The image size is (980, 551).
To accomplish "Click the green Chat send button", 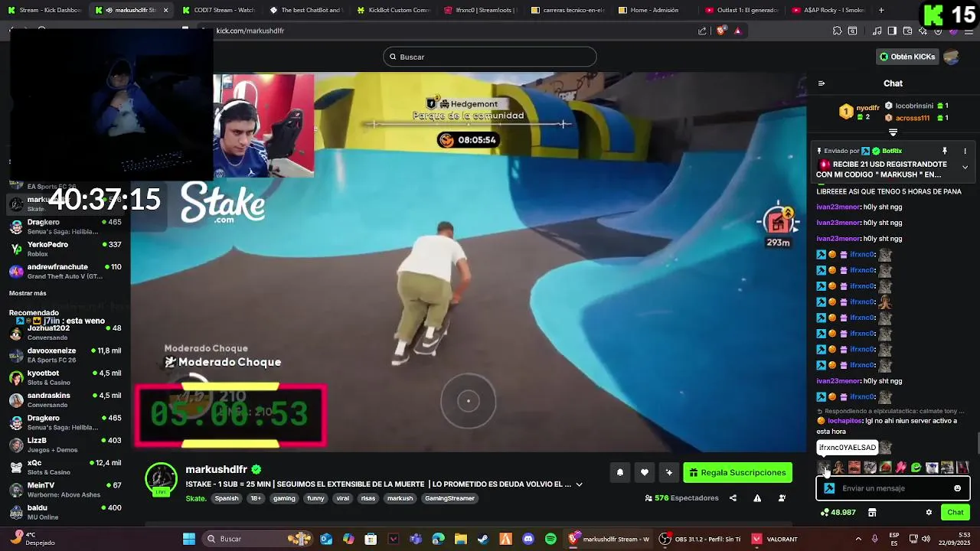I will 955,513.
